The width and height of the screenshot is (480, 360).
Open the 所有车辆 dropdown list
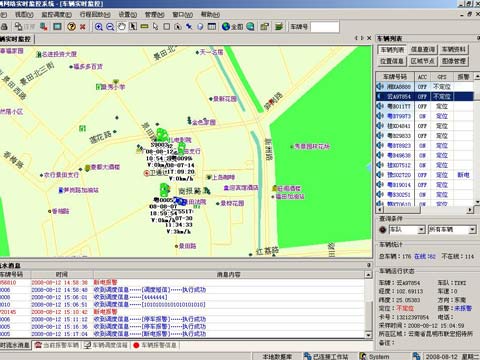[472, 230]
